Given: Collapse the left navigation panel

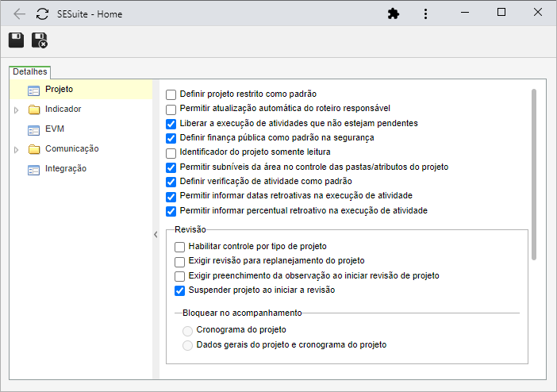Looking at the screenshot, I should [156, 235].
